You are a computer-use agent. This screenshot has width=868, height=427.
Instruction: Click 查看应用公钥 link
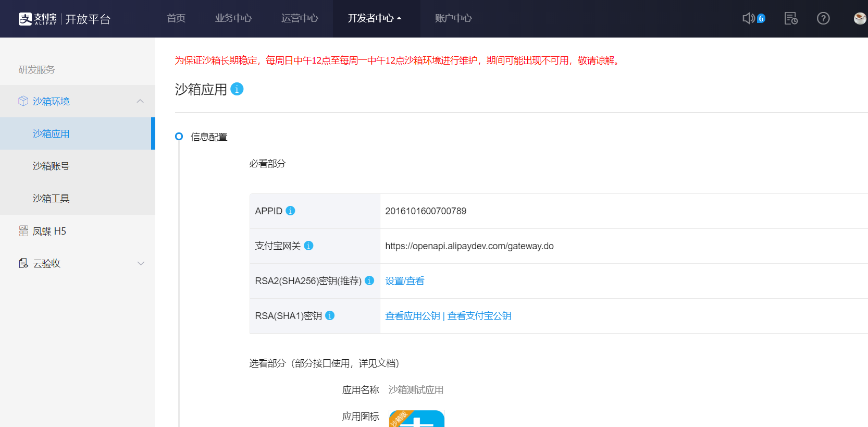pos(413,315)
